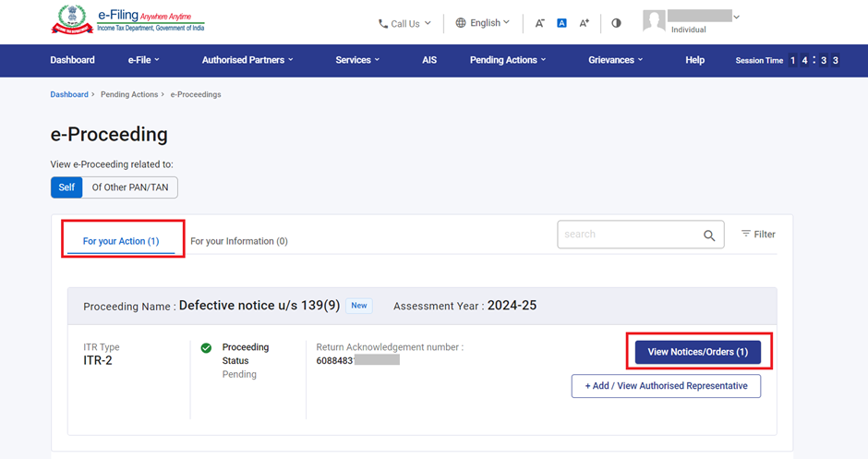Image resolution: width=868 pixels, height=459 pixels.
Task: Toggle high contrast mode icon
Action: (x=616, y=23)
